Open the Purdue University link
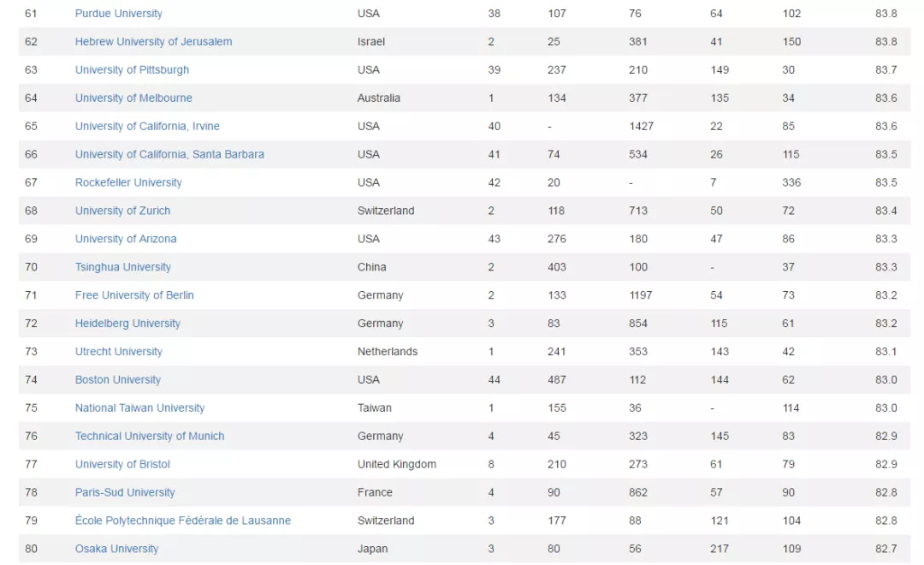This screenshot has height=565, width=924. click(118, 14)
